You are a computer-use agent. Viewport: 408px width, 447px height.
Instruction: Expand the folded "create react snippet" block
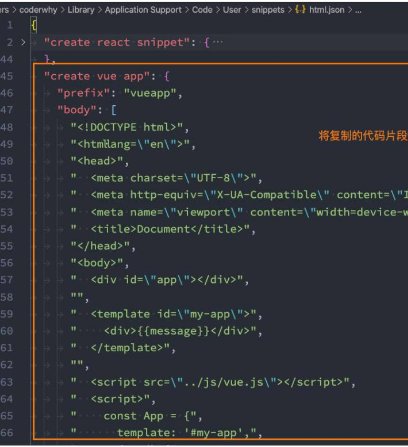click(x=23, y=42)
